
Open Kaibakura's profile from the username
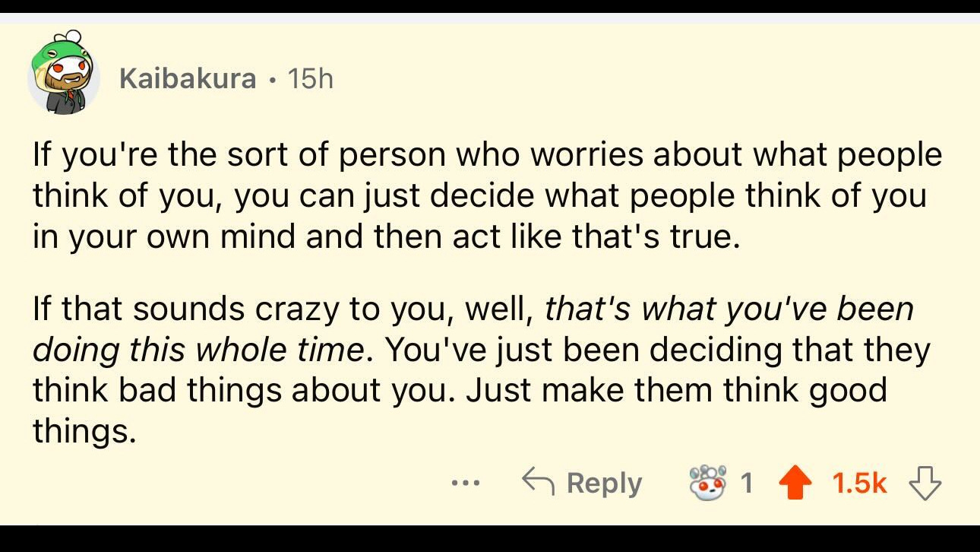point(187,78)
